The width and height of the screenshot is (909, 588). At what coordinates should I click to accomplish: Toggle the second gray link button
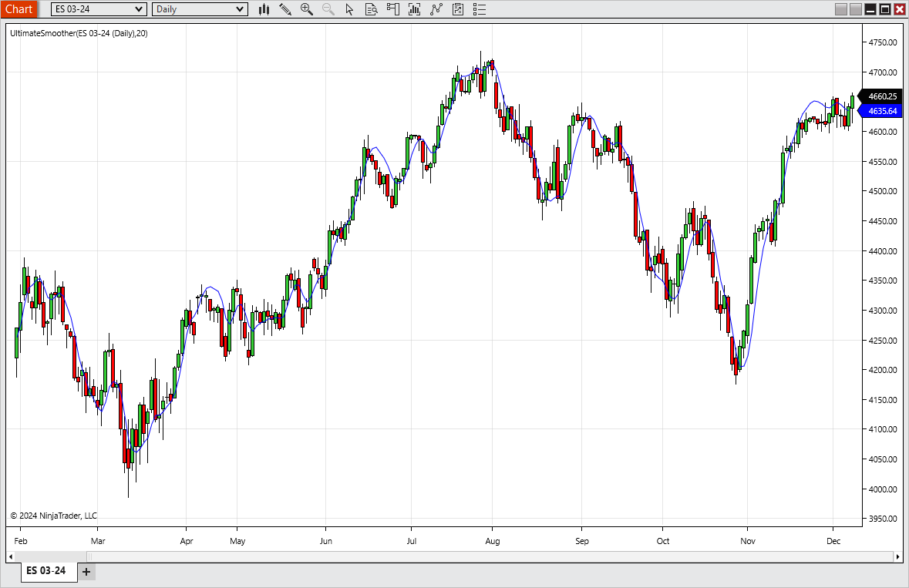click(856, 9)
